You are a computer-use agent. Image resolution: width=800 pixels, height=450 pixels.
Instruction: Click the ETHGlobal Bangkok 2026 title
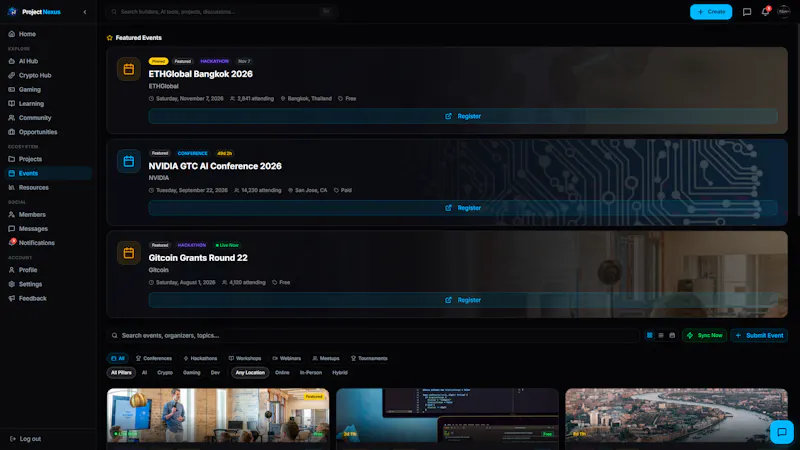coord(201,74)
